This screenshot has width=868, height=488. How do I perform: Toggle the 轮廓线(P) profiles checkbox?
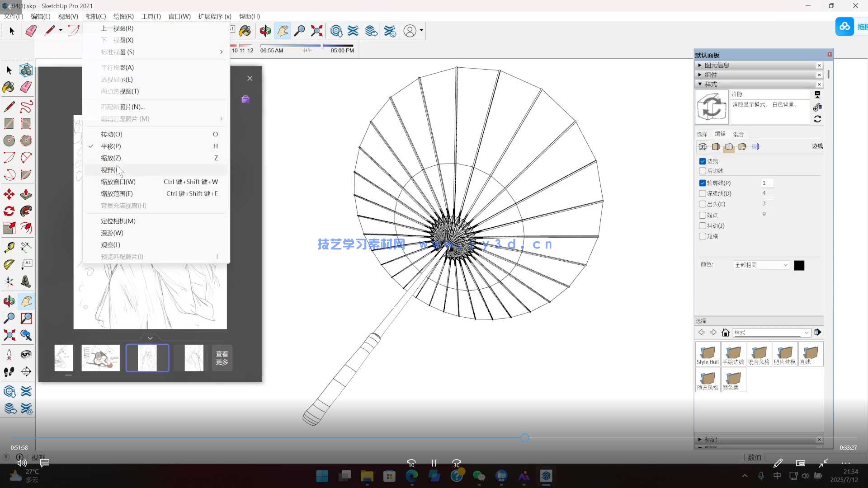point(703,183)
